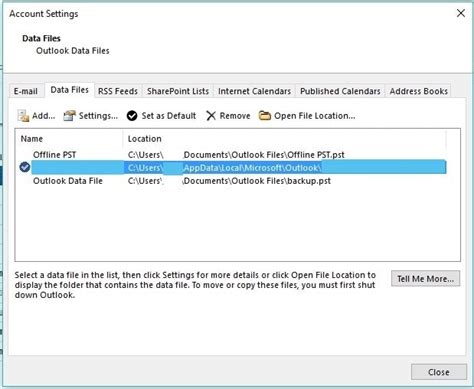Click the Settings toolbar icon

click(x=70, y=116)
